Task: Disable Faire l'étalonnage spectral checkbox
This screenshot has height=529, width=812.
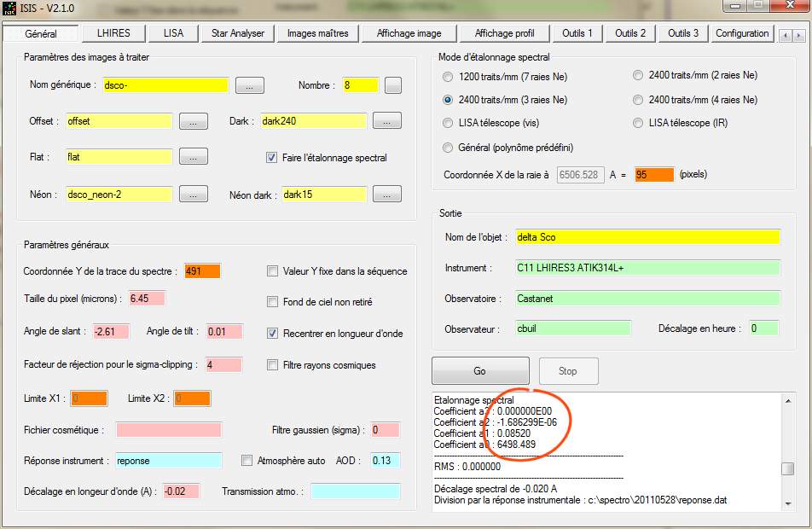Action: click(272, 158)
